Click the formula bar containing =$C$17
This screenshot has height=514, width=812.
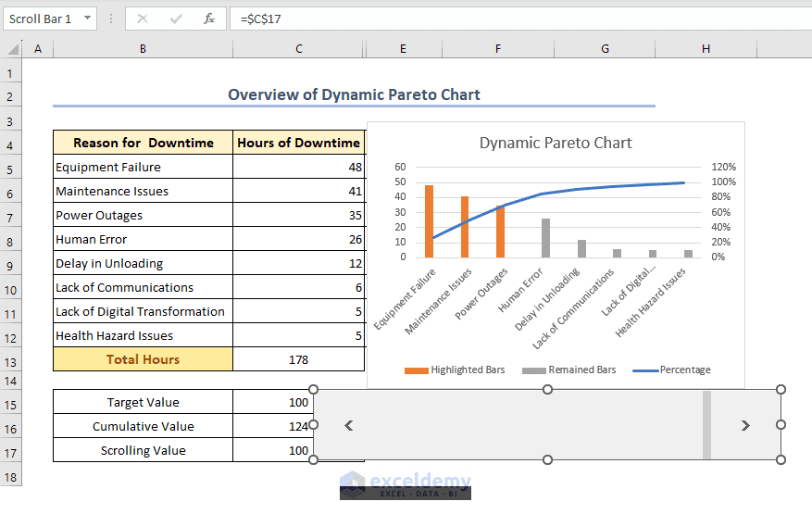click(x=520, y=19)
